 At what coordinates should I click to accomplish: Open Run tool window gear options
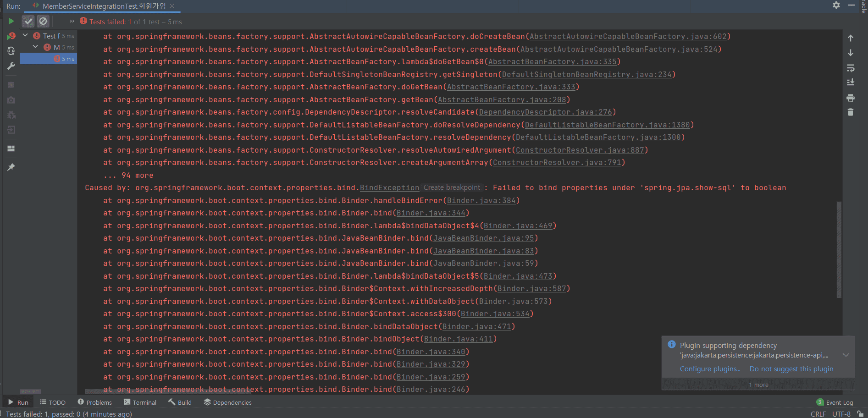pos(836,5)
